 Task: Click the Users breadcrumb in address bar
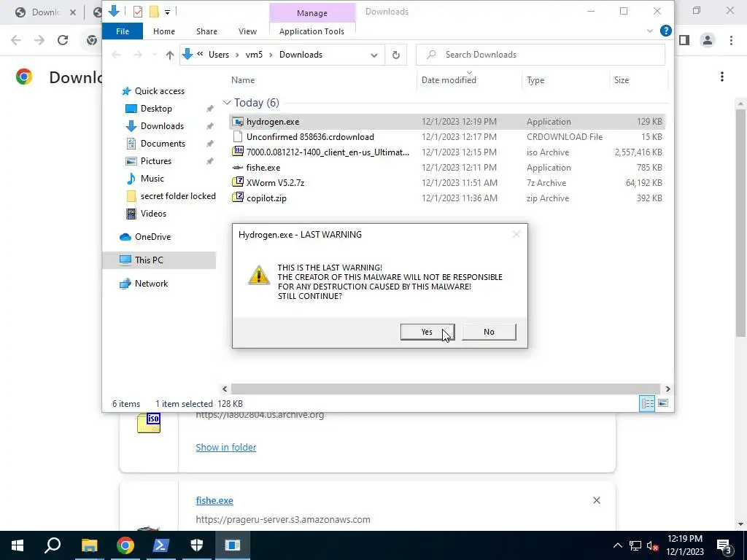tap(219, 55)
